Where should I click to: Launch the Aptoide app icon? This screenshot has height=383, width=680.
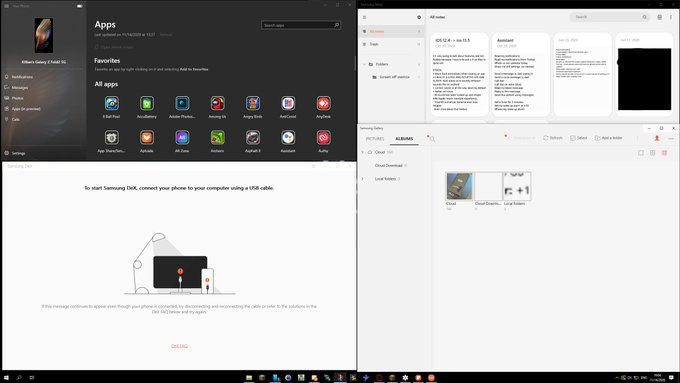(147, 137)
